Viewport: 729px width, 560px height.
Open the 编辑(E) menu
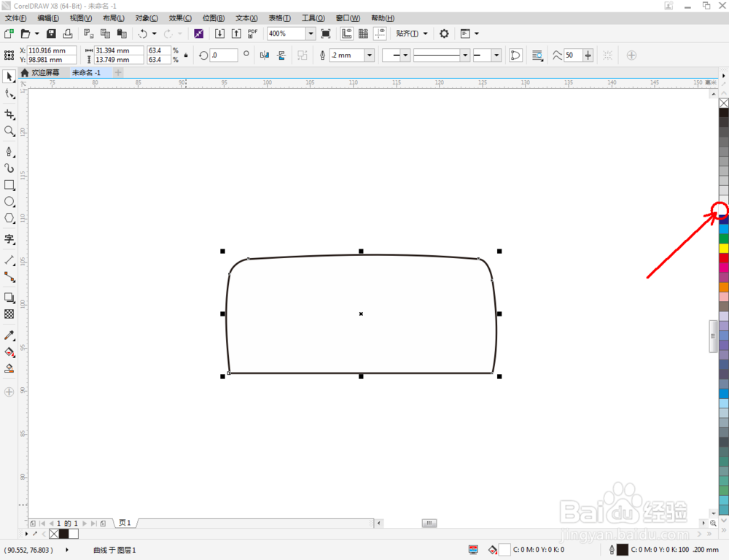[48, 18]
